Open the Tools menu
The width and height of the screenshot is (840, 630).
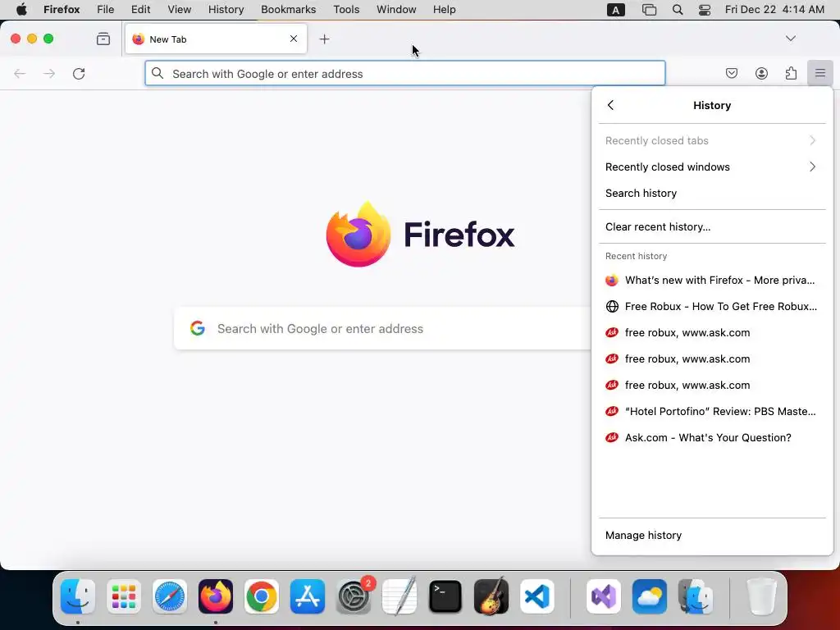346,10
